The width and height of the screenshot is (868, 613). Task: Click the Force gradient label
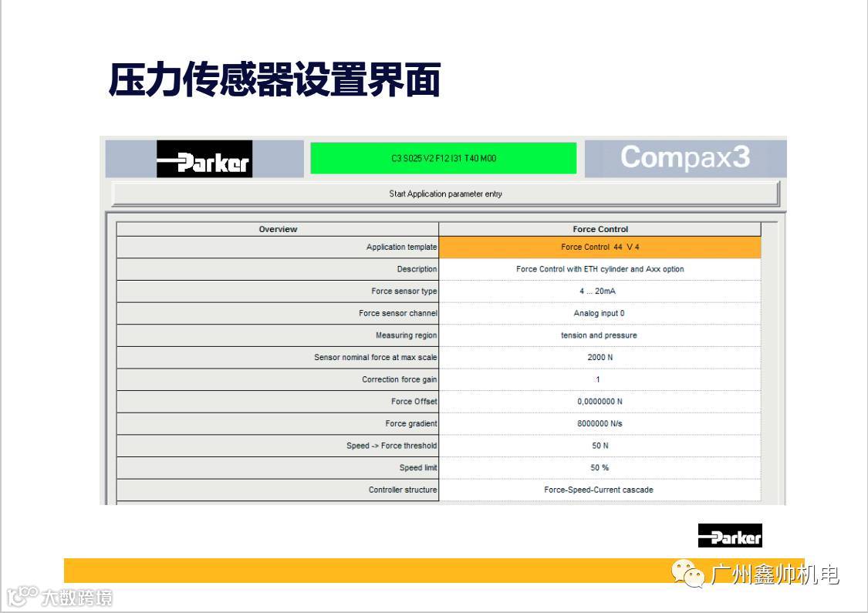411,424
